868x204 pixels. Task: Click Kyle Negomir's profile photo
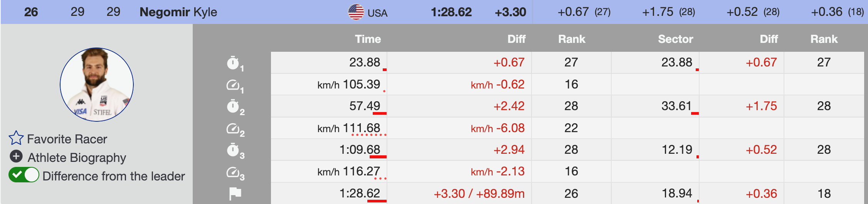(x=97, y=85)
